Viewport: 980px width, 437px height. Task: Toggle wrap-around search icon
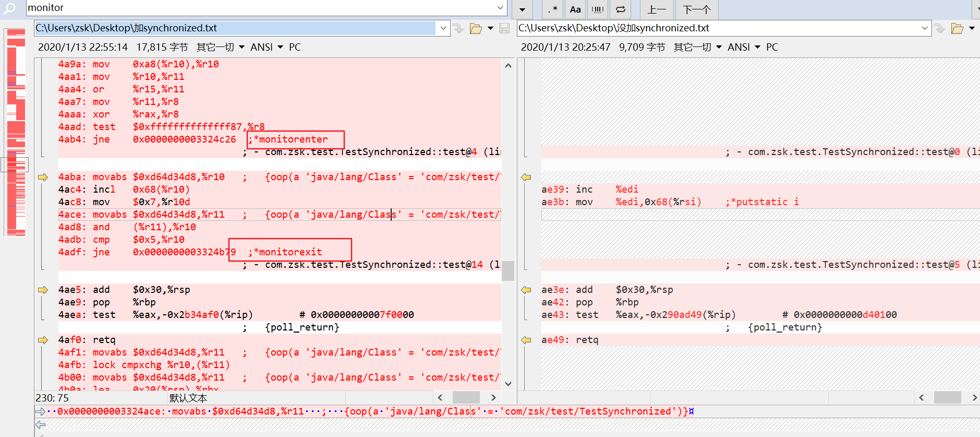point(621,9)
